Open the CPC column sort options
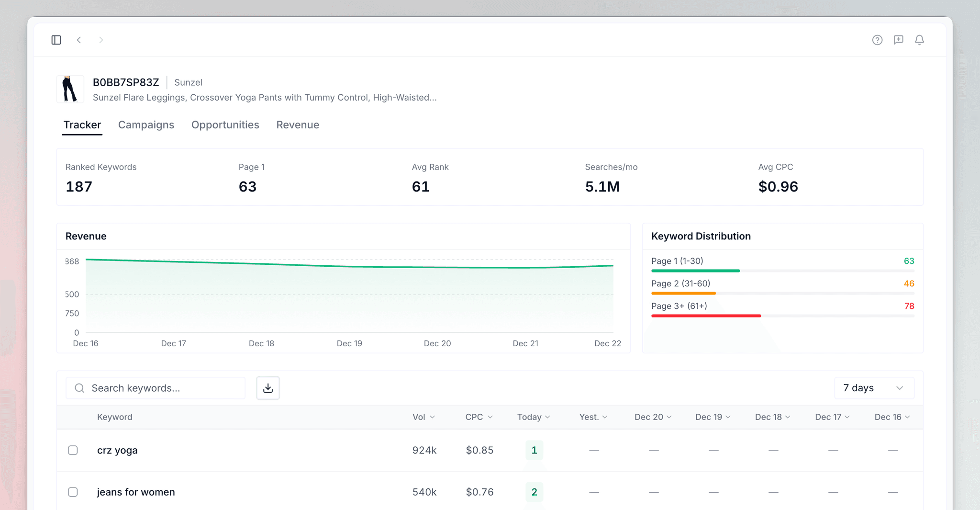The width and height of the screenshot is (980, 510). pyautogui.click(x=479, y=417)
